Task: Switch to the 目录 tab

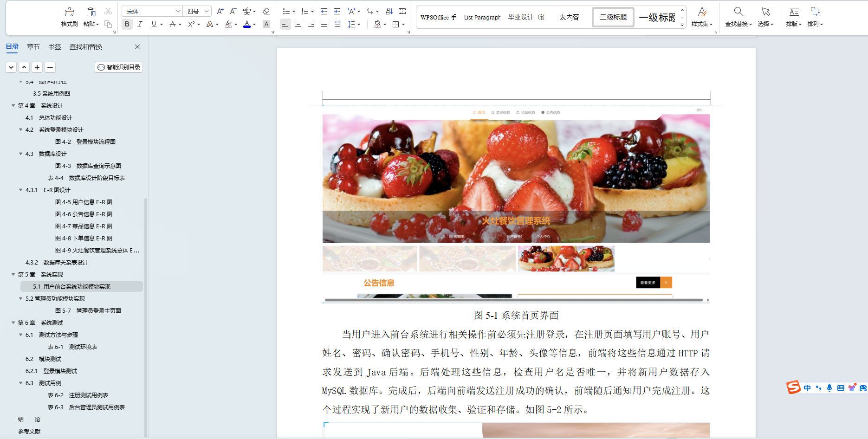Action: (12, 47)
